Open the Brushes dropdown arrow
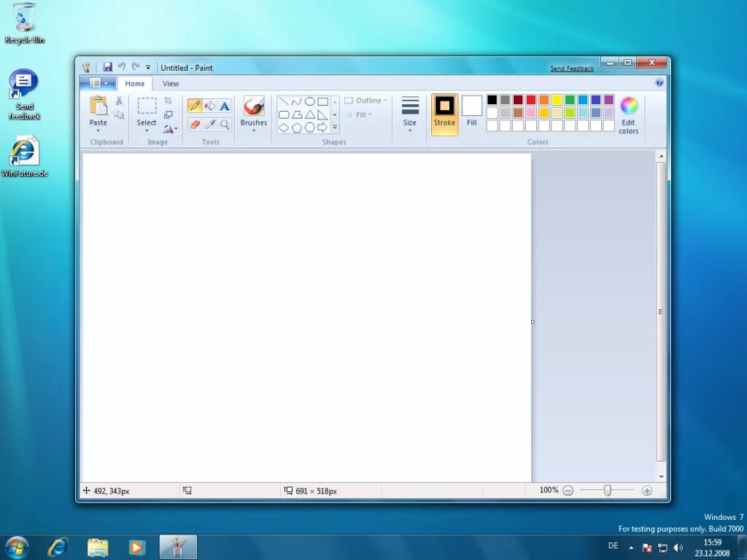747x560 pixels. [x=253, y=131]
